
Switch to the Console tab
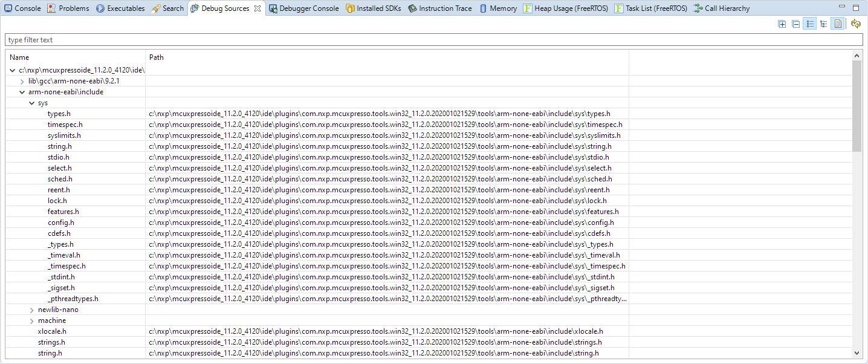22,8
